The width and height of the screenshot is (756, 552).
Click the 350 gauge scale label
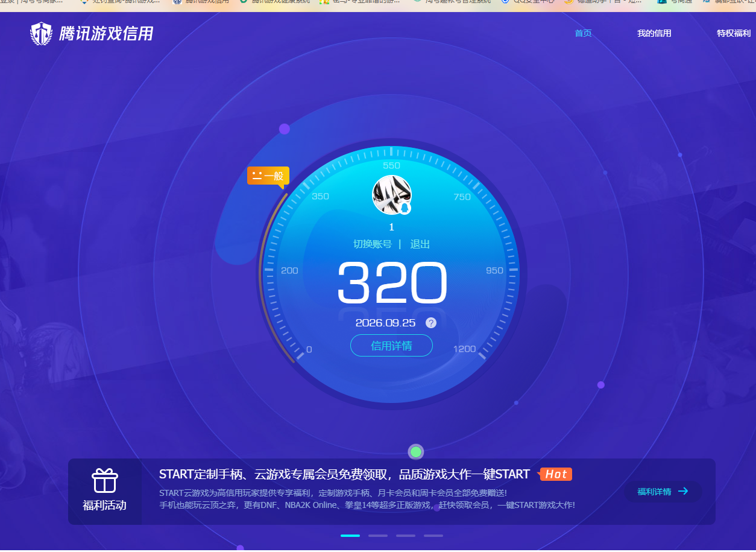321,197
